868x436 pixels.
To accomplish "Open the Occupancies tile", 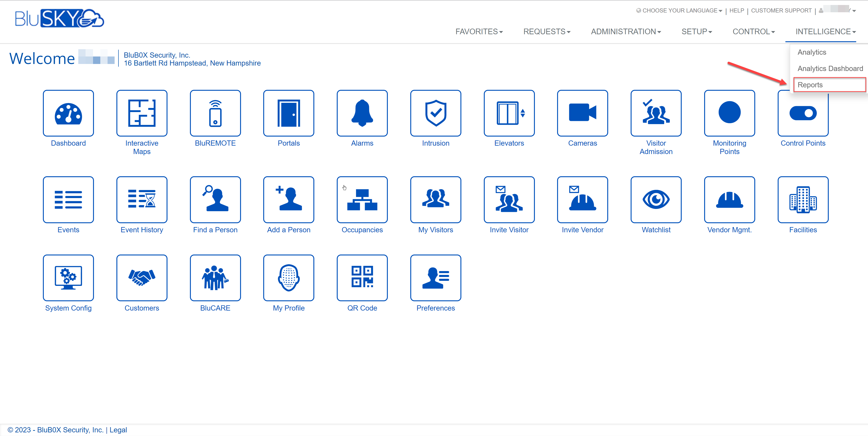I will 362,200.
